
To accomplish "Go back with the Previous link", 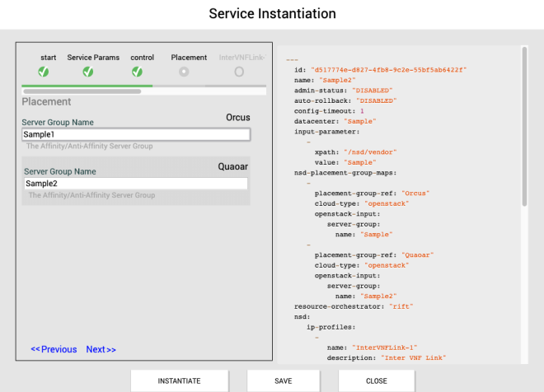I will coord(54,349).
